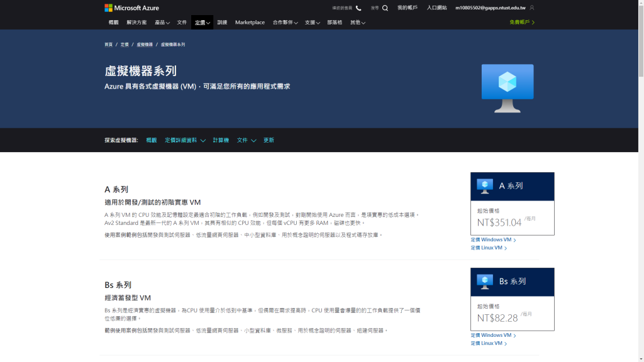Click the account email address
Screen dimensions: 644x362
point(491,8)
